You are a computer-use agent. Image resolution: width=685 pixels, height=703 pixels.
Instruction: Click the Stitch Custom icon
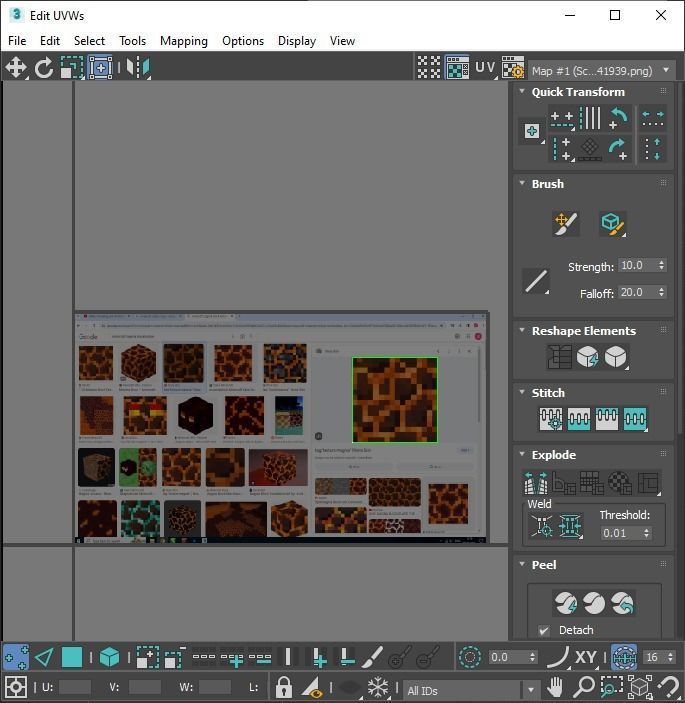point(551,419)
